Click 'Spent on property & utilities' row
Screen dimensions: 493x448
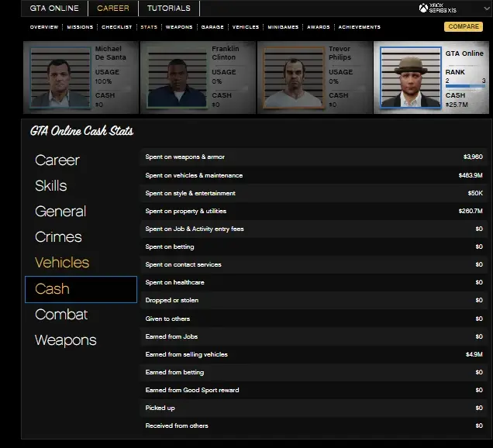313,211
